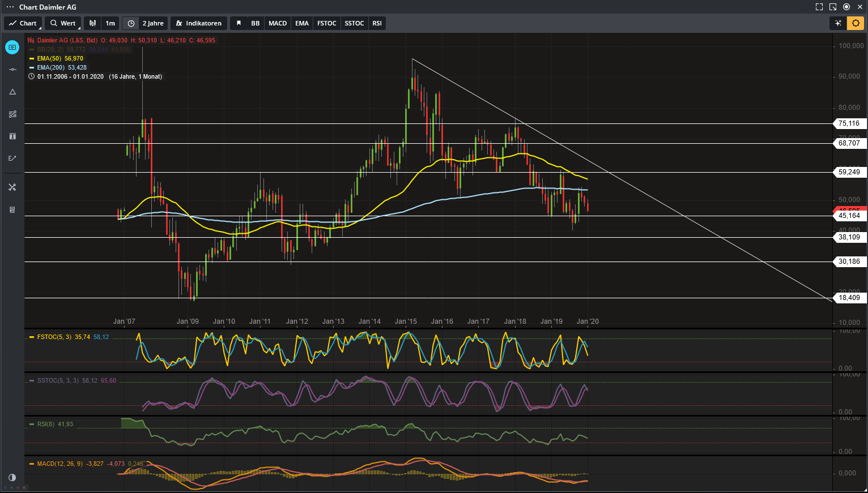The width and height of the screenshot is (868, 493).
Task: Click the text annotation tool in sidebar
Action: [12, 136]
